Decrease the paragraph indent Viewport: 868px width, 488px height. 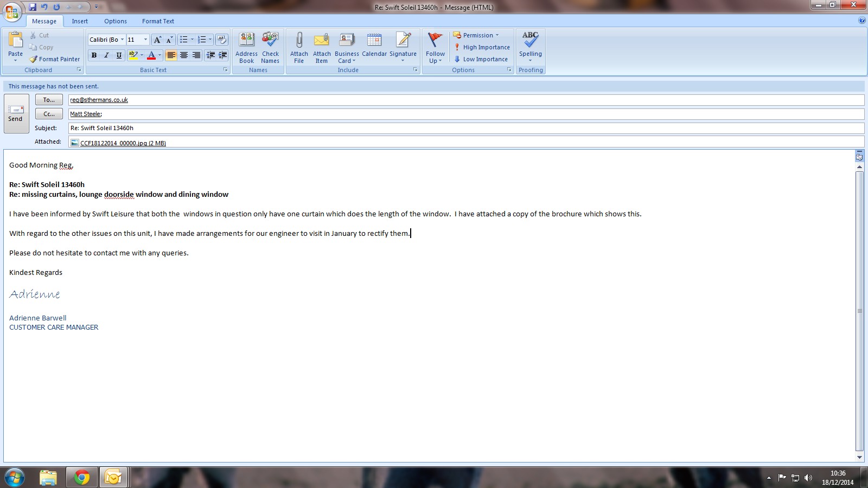tap(210, 55)
